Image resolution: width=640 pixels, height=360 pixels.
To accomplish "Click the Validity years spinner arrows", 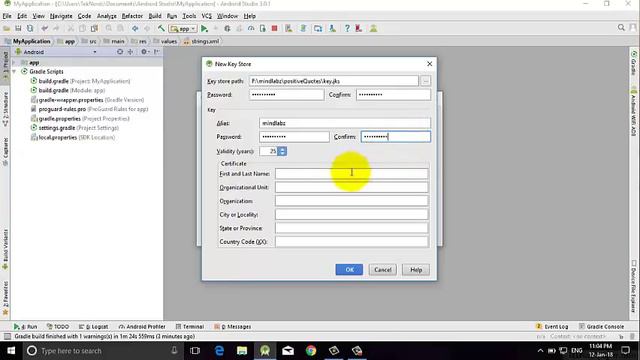I will pyautogui.click(x=282, y=151).
